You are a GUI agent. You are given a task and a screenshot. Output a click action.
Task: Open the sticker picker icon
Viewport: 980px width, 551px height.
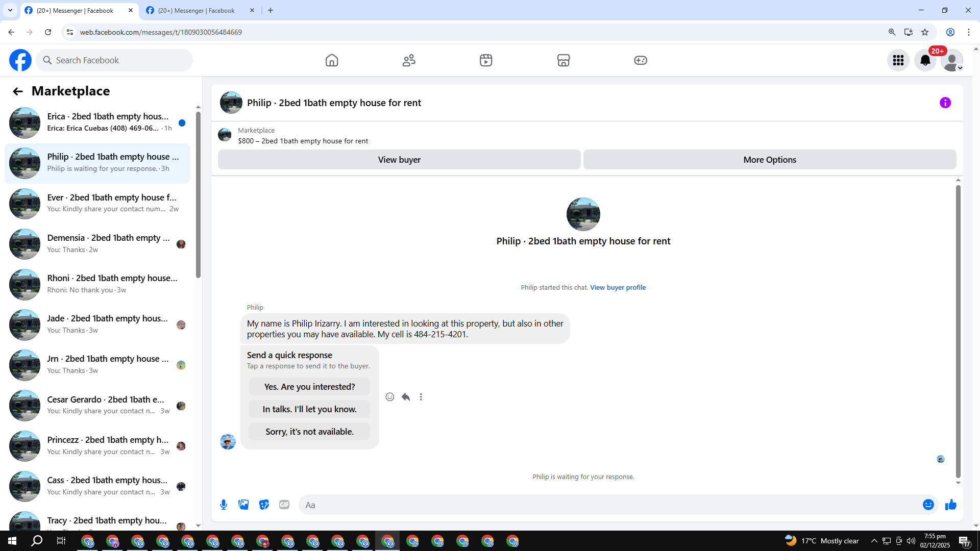click(x=264, y=505)
